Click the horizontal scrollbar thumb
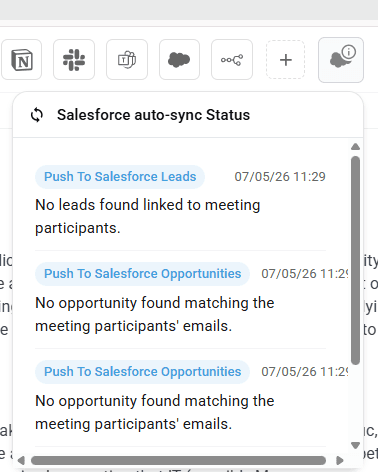This screenshot has height=472, width=378. click(178, 461)
